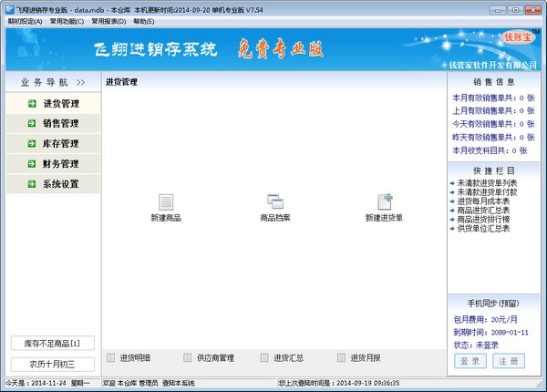Maximize the application window
The height and width of the screenshot is (392, 547).
(515, 10)
